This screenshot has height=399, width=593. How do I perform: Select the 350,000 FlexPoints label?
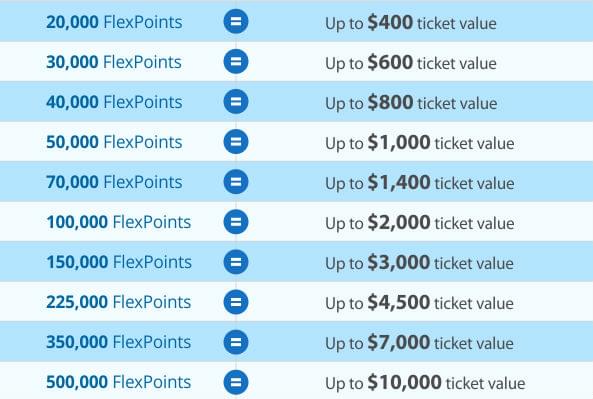(119, 342)
